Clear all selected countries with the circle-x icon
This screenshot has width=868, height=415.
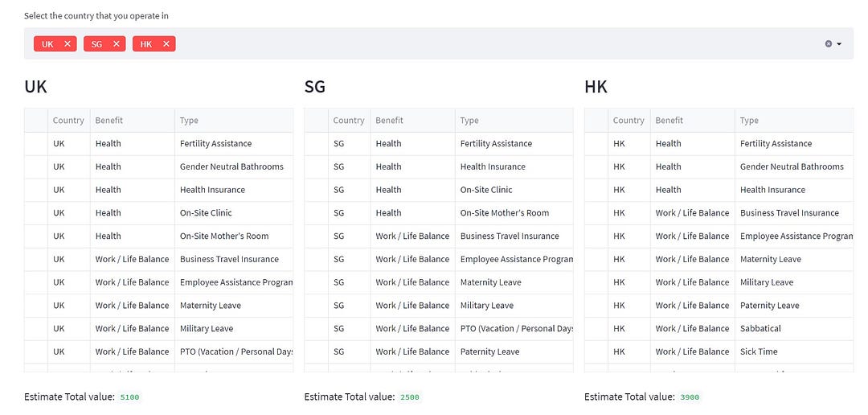tap(828, 43)
